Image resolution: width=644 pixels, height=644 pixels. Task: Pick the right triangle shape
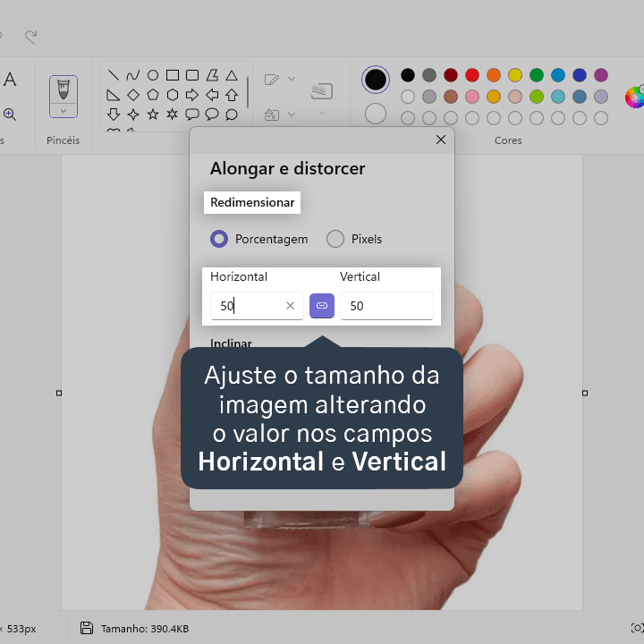(113, 95)
